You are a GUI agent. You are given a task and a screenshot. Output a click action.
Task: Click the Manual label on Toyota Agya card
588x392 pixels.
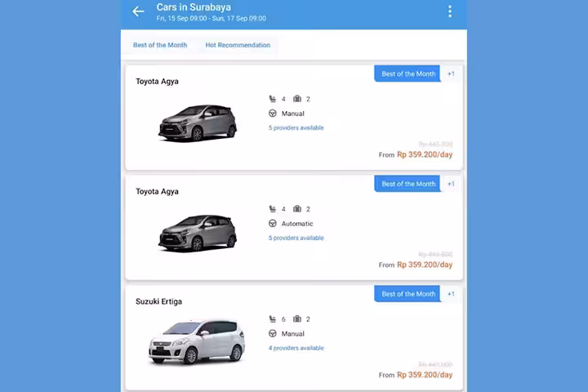(293, 114)
